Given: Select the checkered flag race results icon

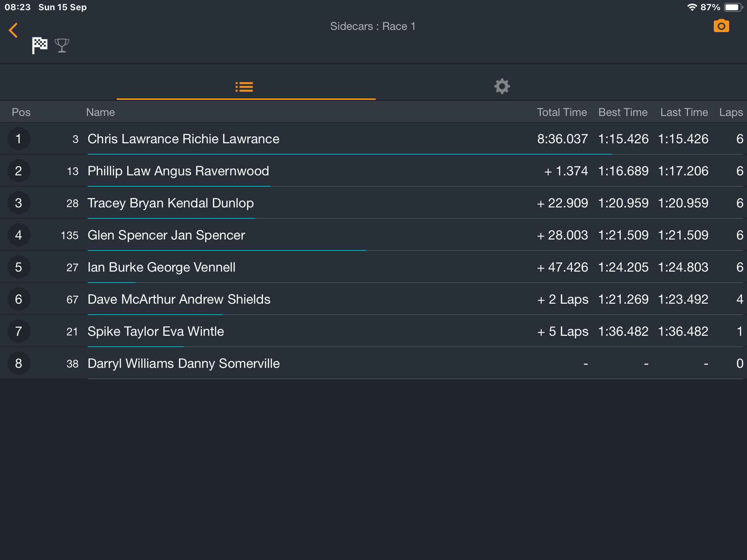Looking at the screenshot, I should pyautogui.click(x=39, y=46).
